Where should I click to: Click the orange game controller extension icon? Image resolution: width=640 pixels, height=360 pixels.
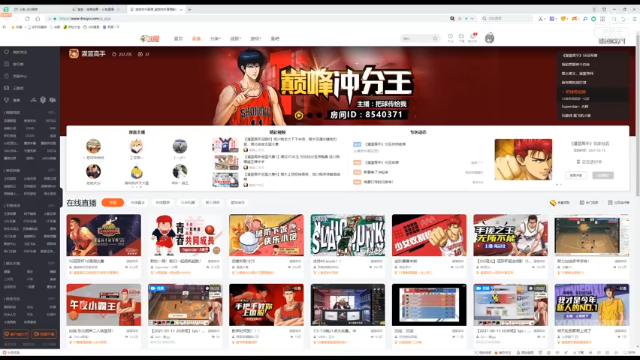coord(574,19)
